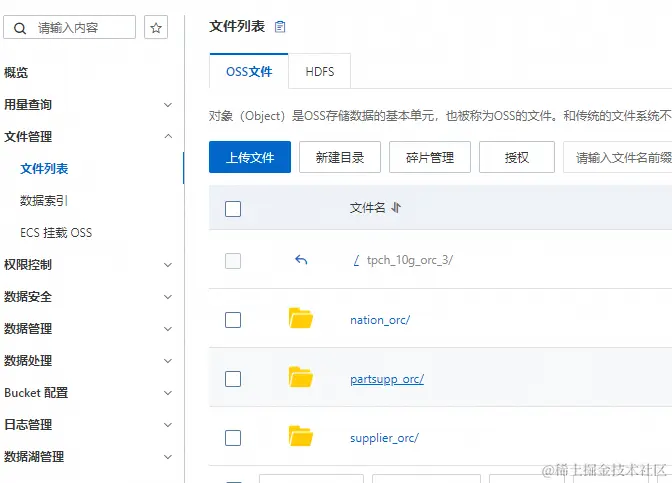Open the supplier_orc/ folder link
The image size is (672, 483).
click(384, 438)
